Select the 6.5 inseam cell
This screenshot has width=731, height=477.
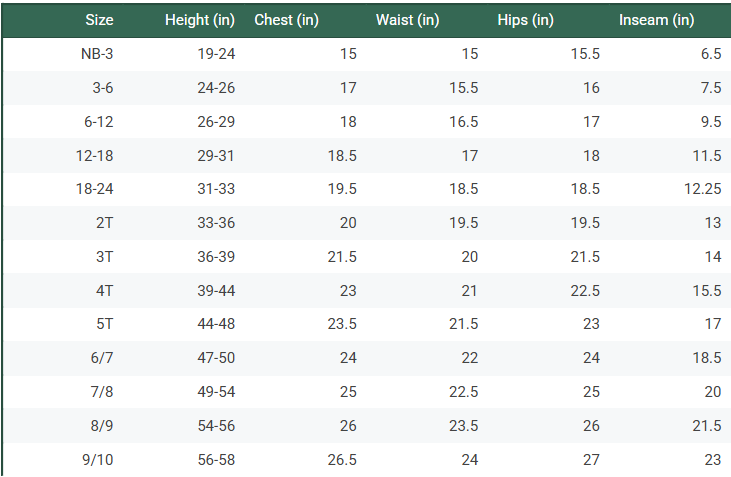tap(710, 54)
